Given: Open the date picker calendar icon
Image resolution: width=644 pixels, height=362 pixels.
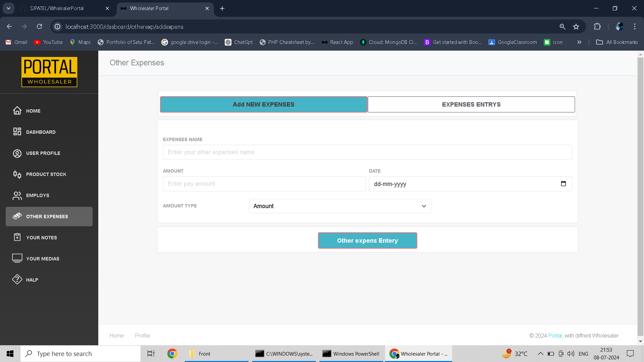Looking at the screenshot, I should 563,184.
